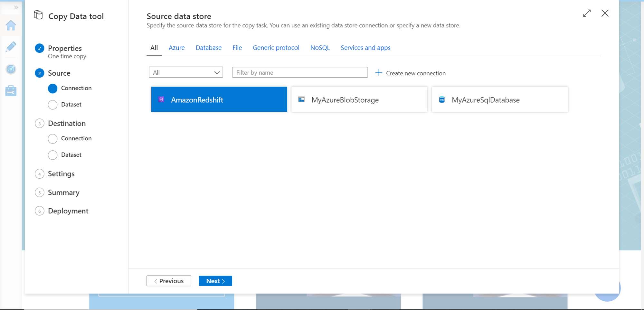
Task: Select the MyAzureBlobStorage connection card
Action: tap(359, 99)
